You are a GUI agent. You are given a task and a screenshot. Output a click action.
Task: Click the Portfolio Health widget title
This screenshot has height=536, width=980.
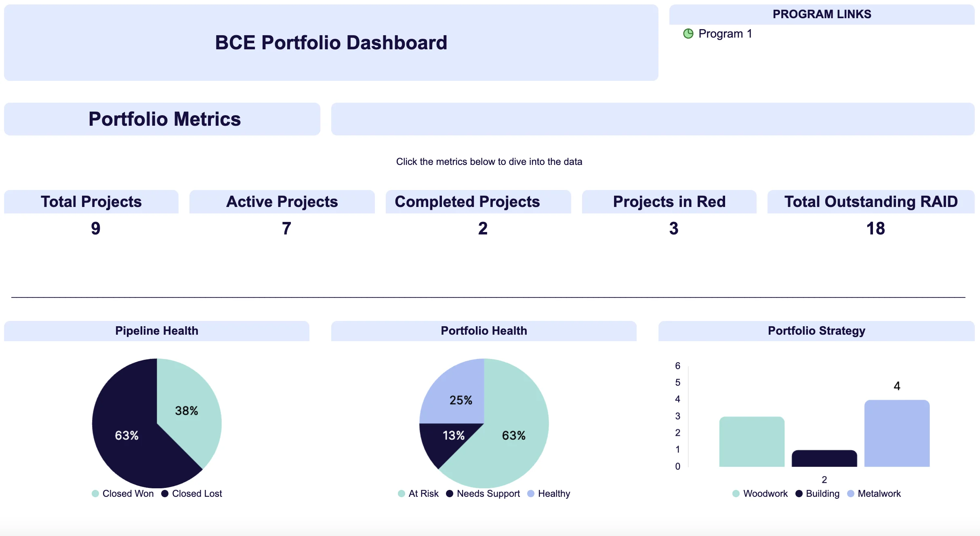coord(484,331)
